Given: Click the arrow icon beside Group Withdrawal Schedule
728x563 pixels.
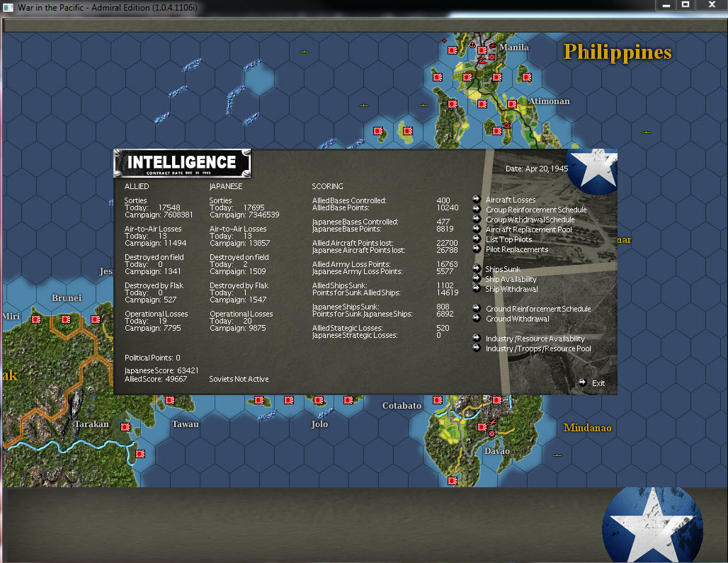Looking at the screenshot, I should 477,219.
